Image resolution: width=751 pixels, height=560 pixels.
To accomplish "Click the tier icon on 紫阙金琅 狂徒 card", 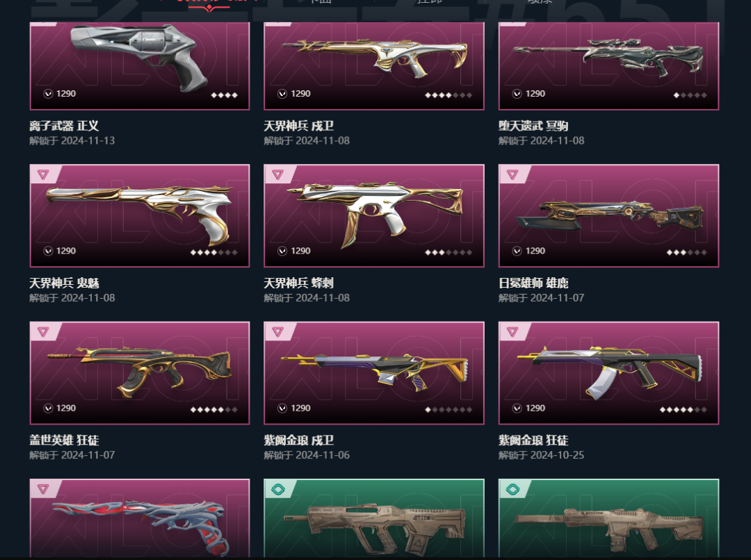I will click(x=512, y=331).
